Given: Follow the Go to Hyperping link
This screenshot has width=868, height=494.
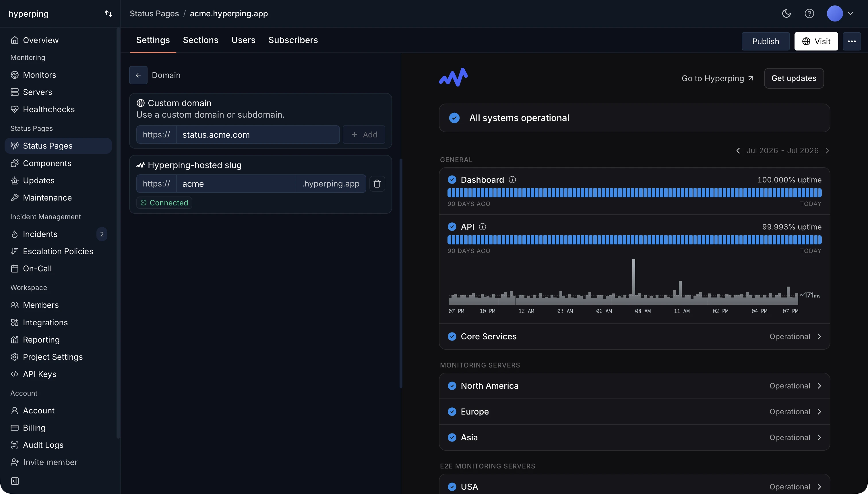Looking at the screenshot, I should tap(717, 78).
